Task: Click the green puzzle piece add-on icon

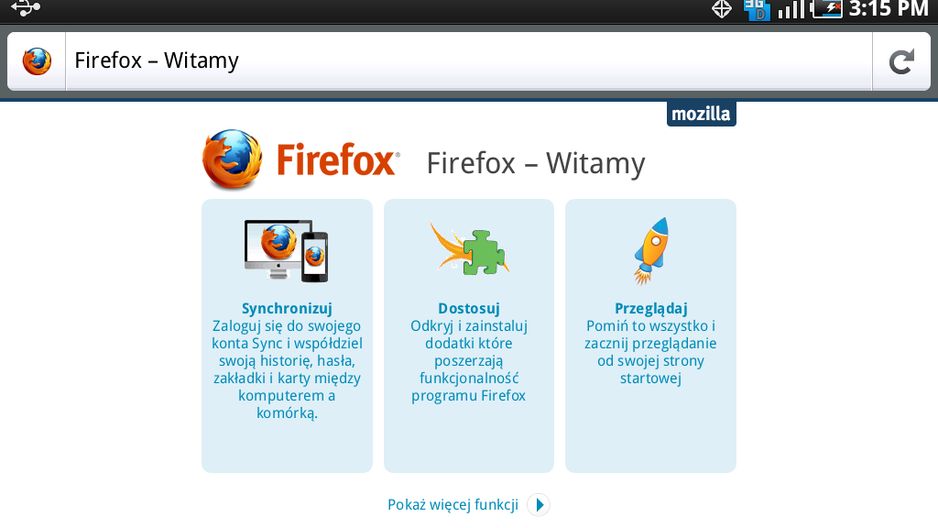Action: click(x=469, y=249)
